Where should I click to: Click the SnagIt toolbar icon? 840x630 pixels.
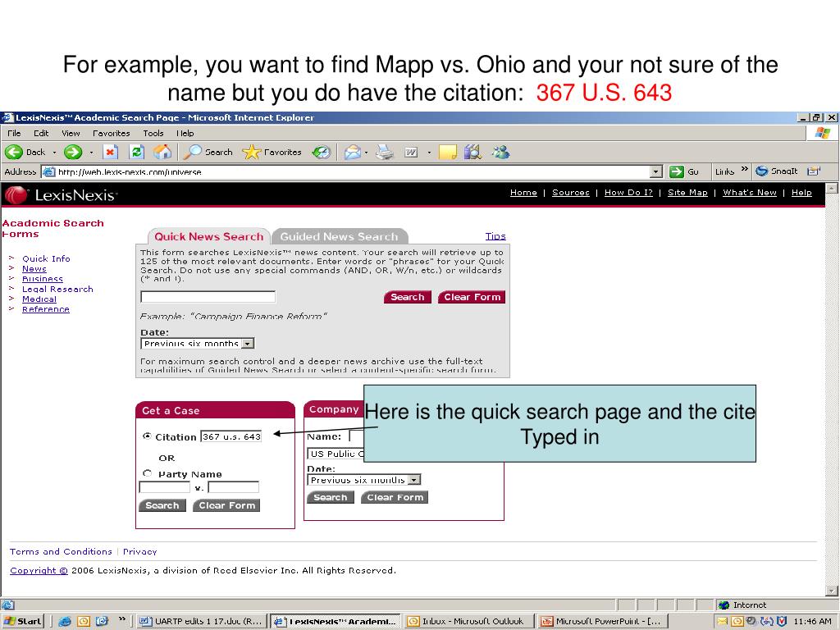(777, 171)
